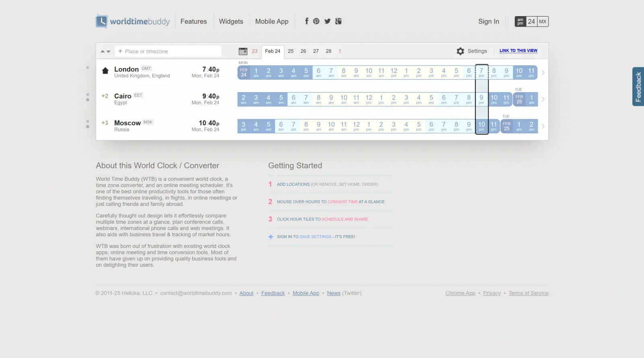Screen dimensions: 644x358
Task: Open the calendar date picker icon
Action: (x=243, y=51)
